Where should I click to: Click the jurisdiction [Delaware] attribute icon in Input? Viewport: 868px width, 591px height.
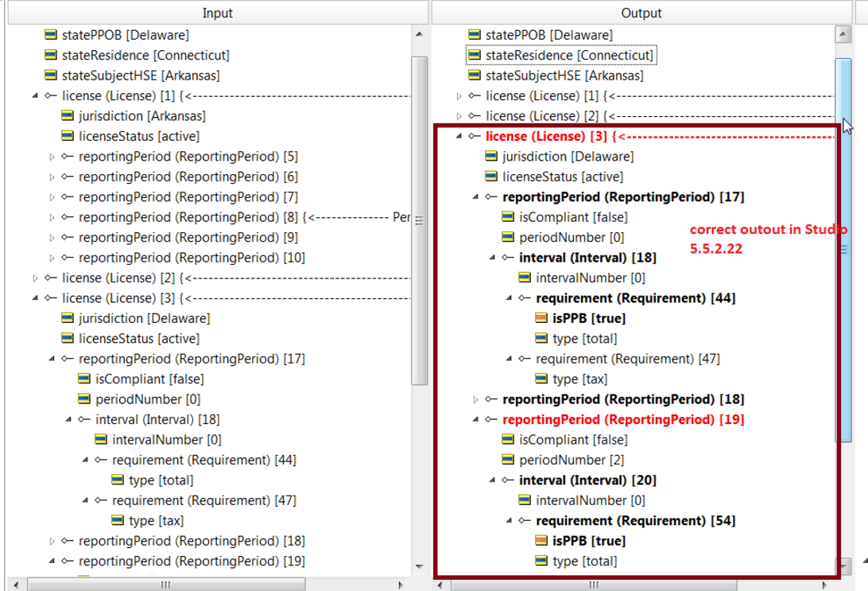pos(67,318)
